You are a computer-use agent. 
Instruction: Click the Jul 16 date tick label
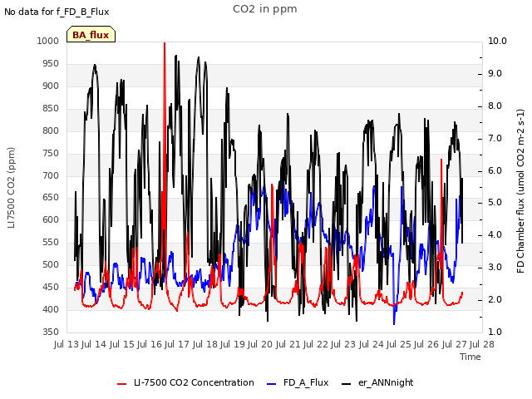tap(150, 344)
